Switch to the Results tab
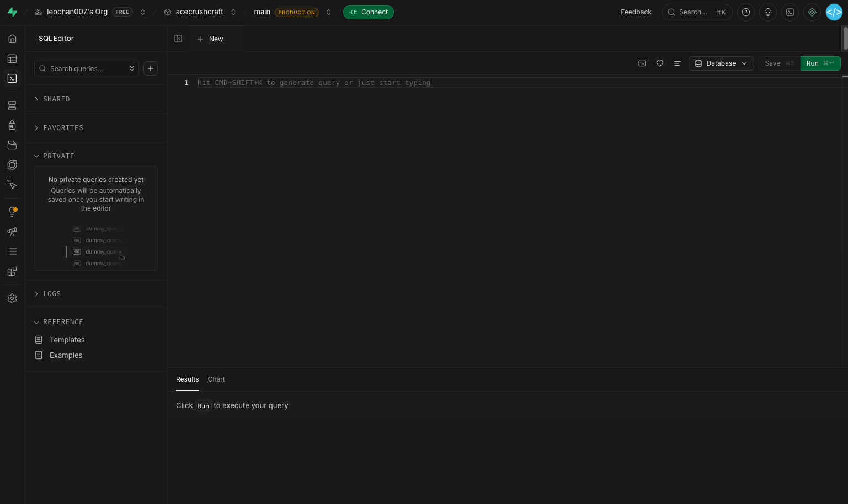This screenshot has height=504, width=848. click(188, 379)
